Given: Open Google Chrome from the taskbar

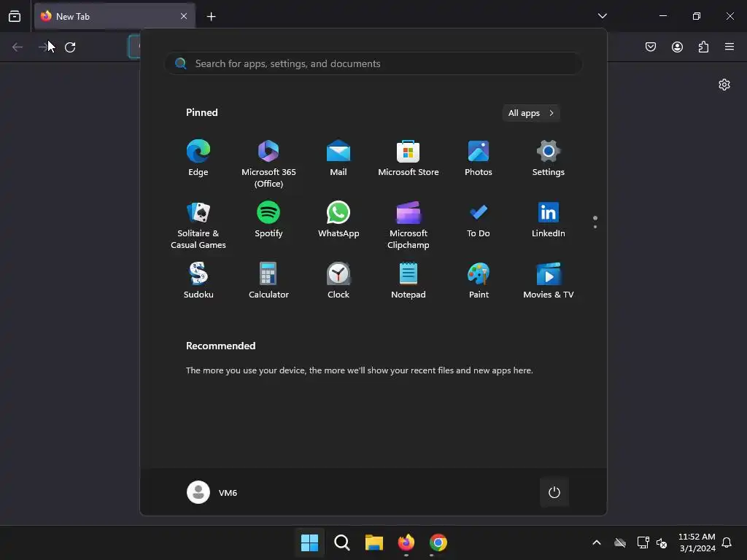Looking at the screenshot, I should (438, 542).
